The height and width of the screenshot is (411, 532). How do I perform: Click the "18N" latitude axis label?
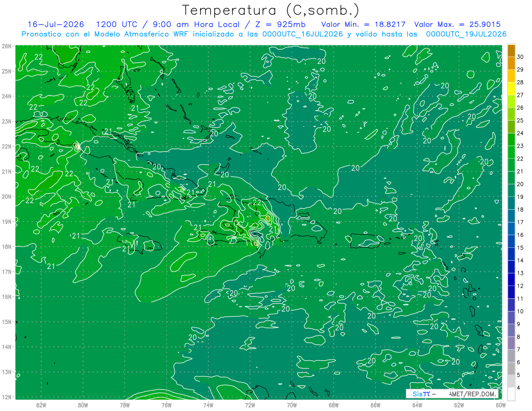(7, 247)
